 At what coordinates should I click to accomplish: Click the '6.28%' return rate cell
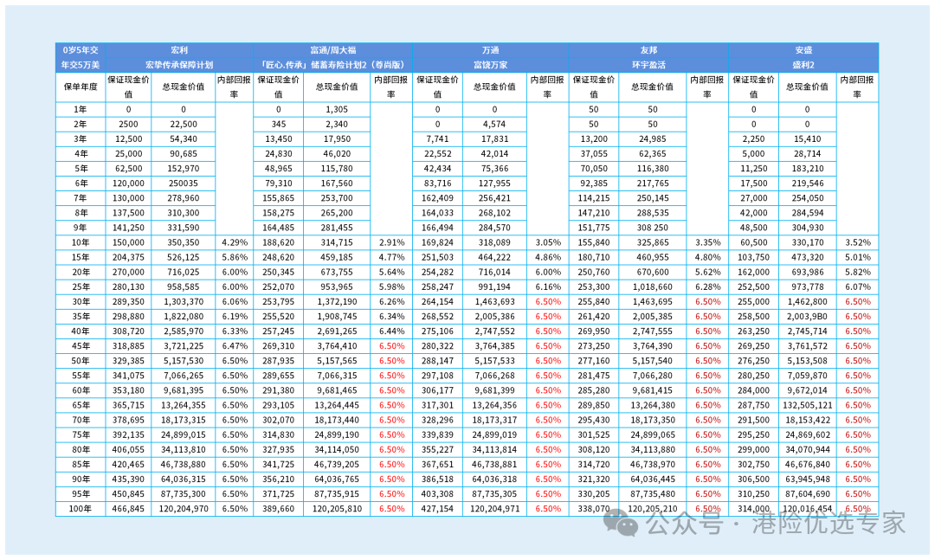click(708, 286)
